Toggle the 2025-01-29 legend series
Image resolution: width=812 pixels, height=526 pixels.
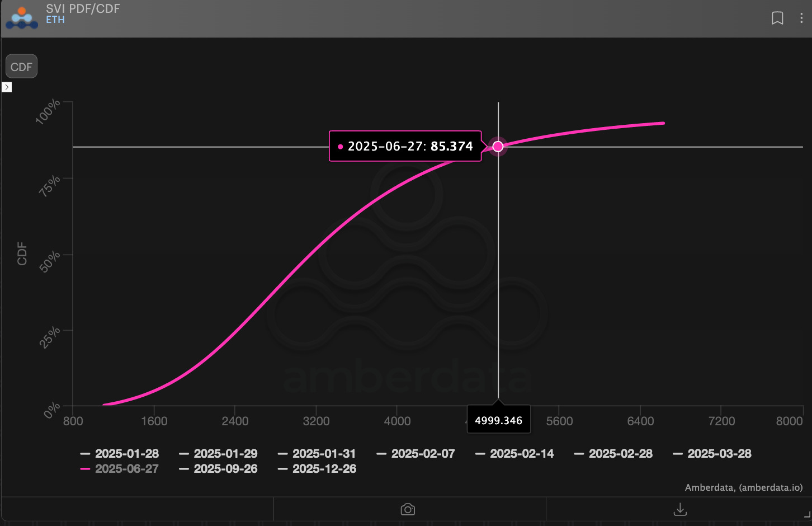click(218, 453)
